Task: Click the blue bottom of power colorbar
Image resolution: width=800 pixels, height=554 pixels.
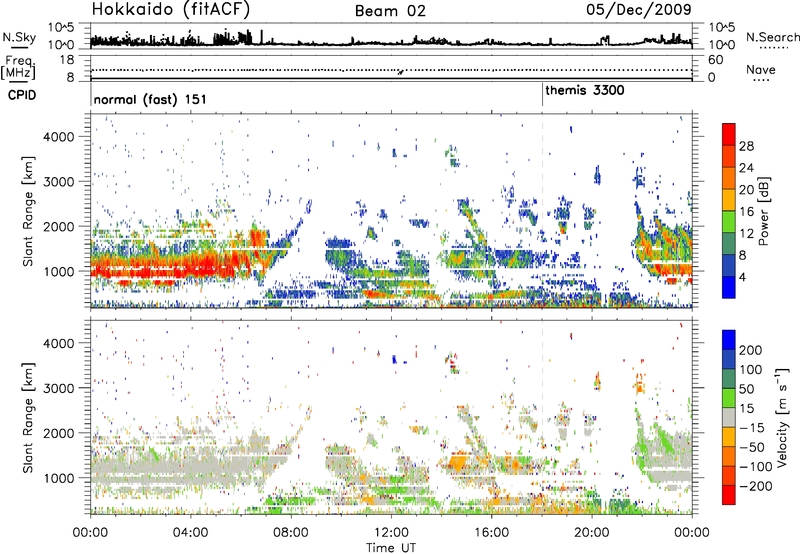Action: (x=729, y=287)
